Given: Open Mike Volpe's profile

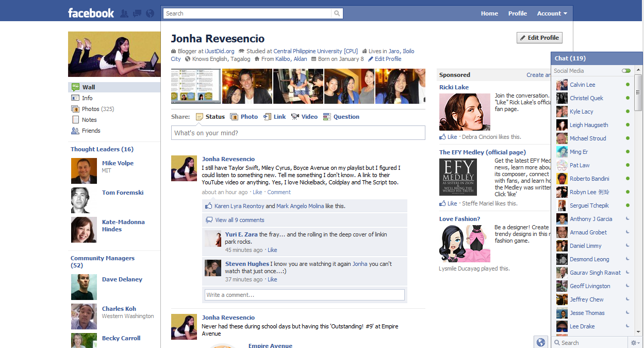Looking at the screenshot, I should point(118,163).
